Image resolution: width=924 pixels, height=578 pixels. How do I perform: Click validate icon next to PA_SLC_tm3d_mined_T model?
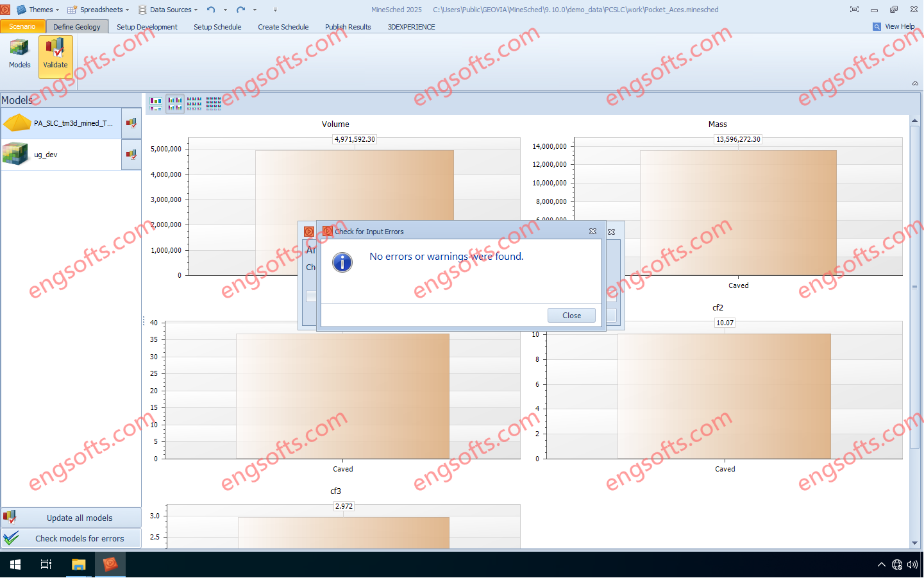131,123
